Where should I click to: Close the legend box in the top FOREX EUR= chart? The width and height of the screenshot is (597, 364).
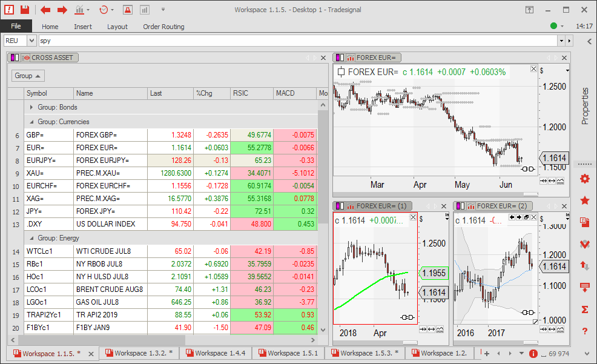coord(533,69)
